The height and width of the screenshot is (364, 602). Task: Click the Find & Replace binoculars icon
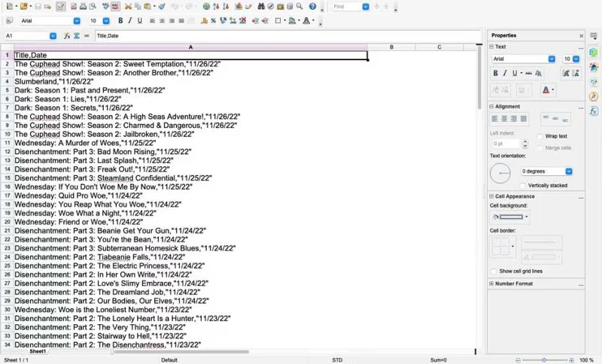pos(260,6)
